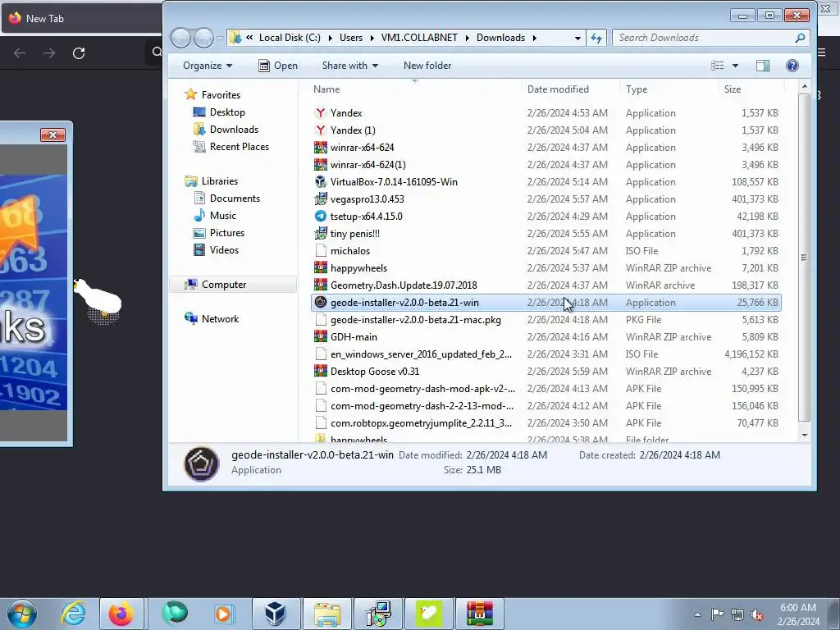
Task: Open WinRAR from the taskbar
Action: click(479, 614)
